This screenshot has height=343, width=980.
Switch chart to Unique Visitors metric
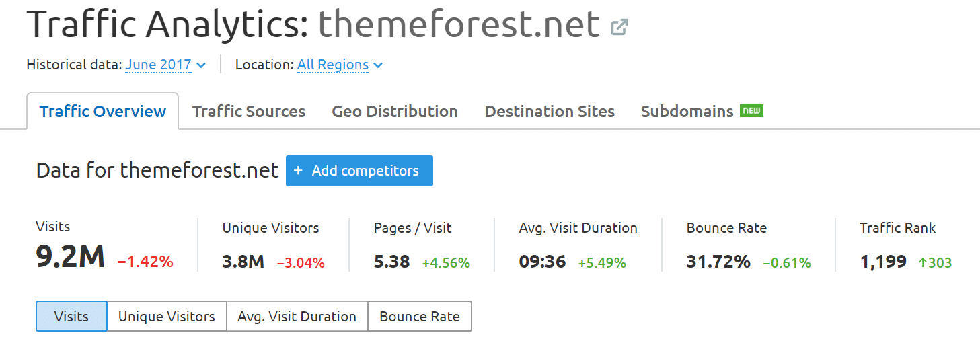(x=167, y=317)
